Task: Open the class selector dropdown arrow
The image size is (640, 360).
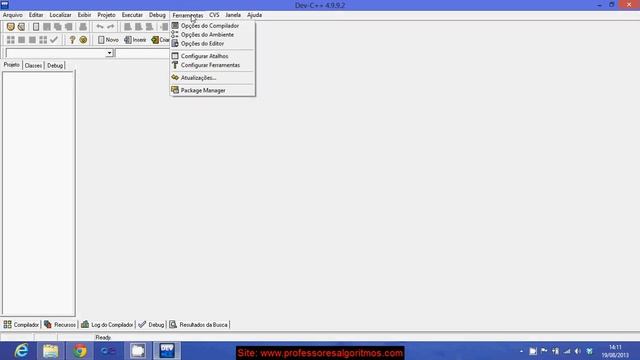Action: click(x=109, y=53)
